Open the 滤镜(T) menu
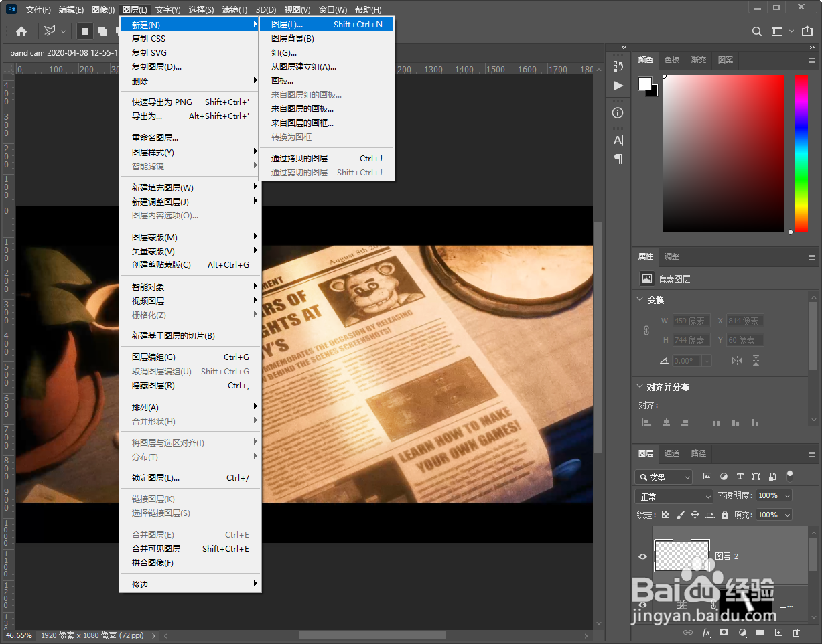Image resolution: width=822 pixels, height=644 pixels. [234, 10]
